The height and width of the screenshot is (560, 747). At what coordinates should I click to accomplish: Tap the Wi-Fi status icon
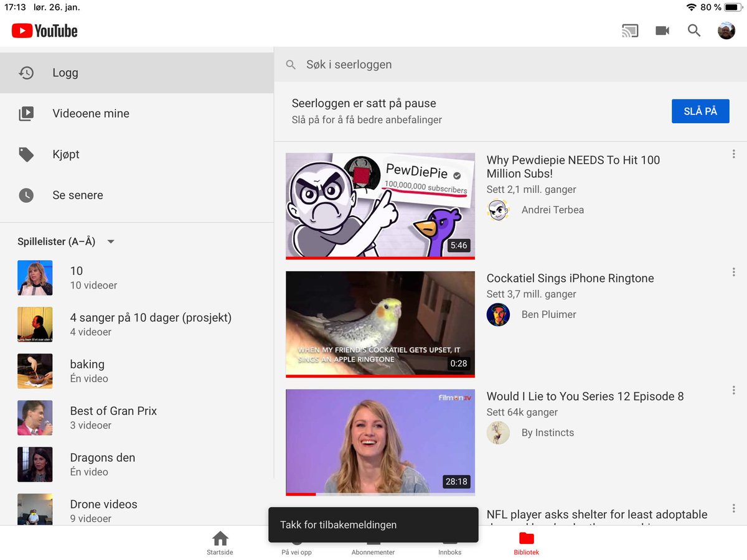pyautogui.click(x=691, y=7)
